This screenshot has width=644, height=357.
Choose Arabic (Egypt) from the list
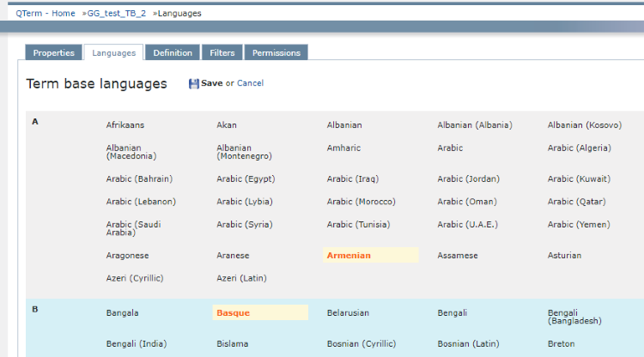click(x=245, y=179)
